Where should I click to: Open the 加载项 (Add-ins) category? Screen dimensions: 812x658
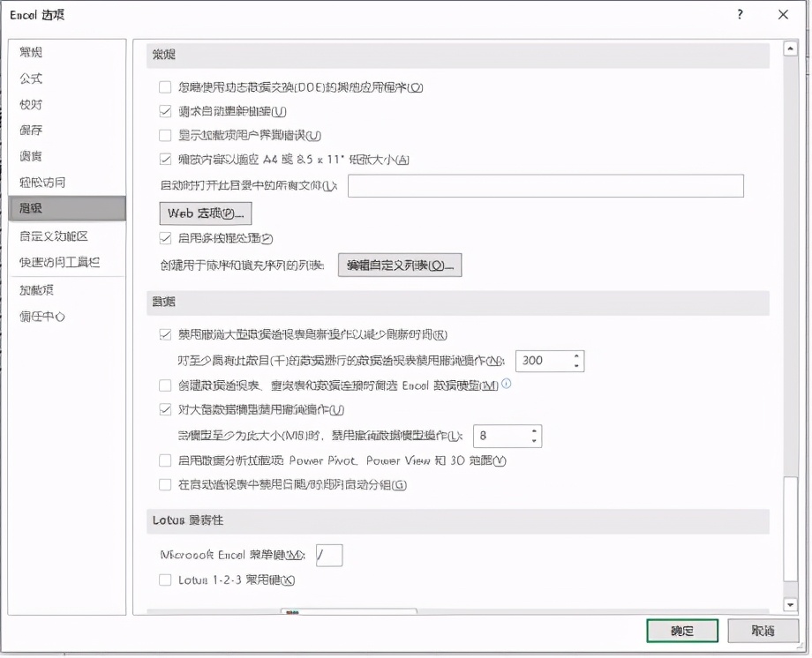[x=37, y=290]
